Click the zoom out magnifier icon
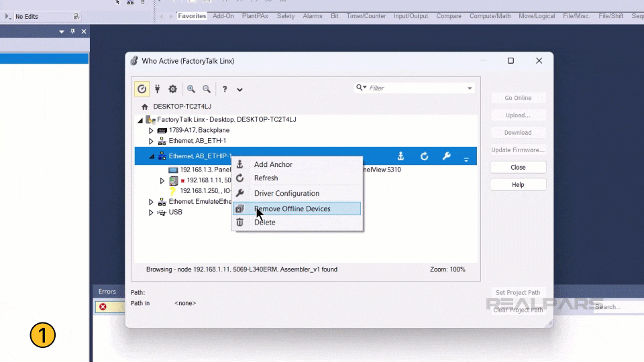Viewport: 644px width, 362px height. click(x=207, y=88)
